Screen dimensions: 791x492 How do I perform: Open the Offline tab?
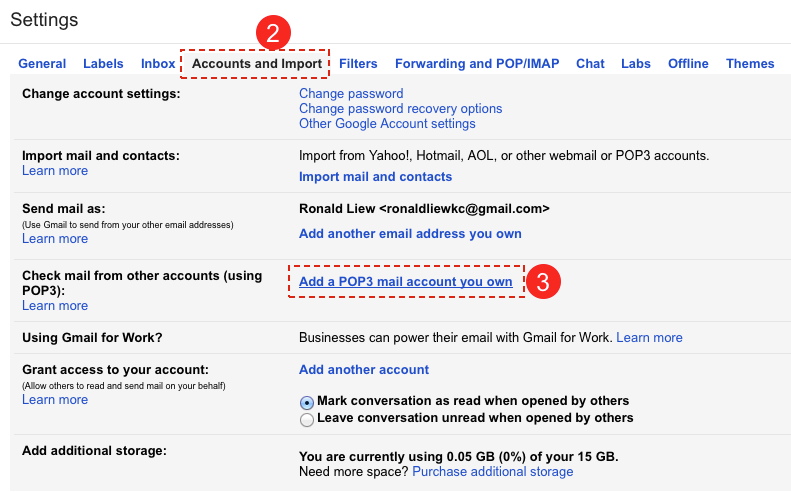[688, 64]
